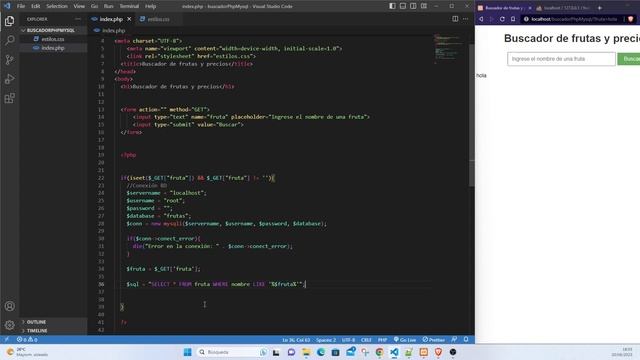This screenshot has height=360, width=640.
Task: Open Brave browser from the taskbar
Action: [x=438, y=352]
